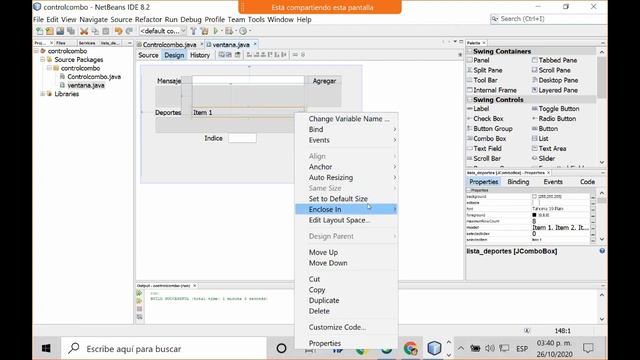Screen dimensions: 640x360
Task: Open the Windows notification center icon
Action: 588,348
